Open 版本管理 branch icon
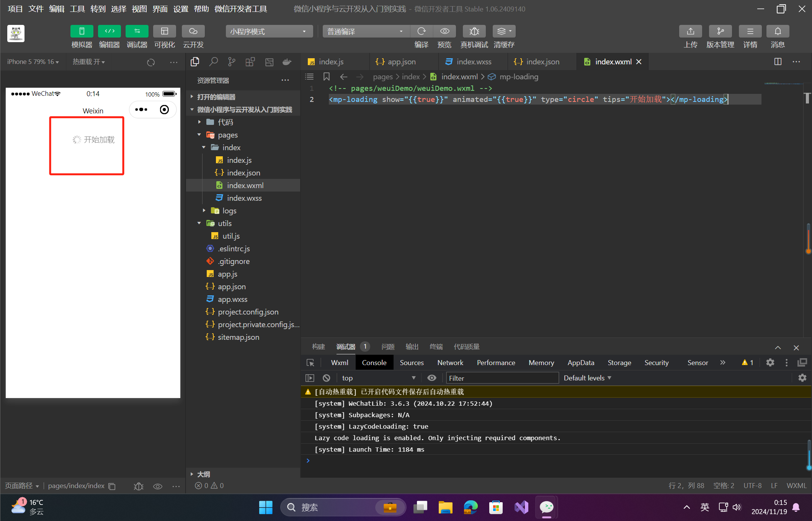The image size is (812, 521). click(x=720, y=31)
